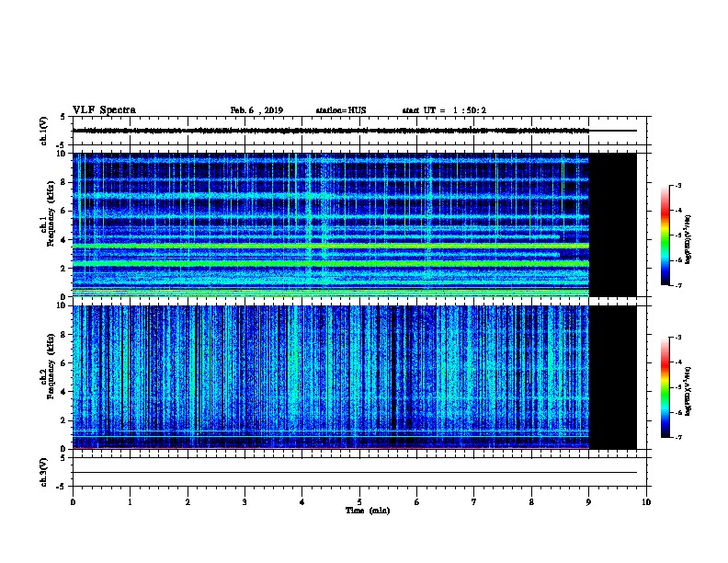Click the bright green 3.5 kHz band in ch.1
728x563 pixels.
(331, 246)
